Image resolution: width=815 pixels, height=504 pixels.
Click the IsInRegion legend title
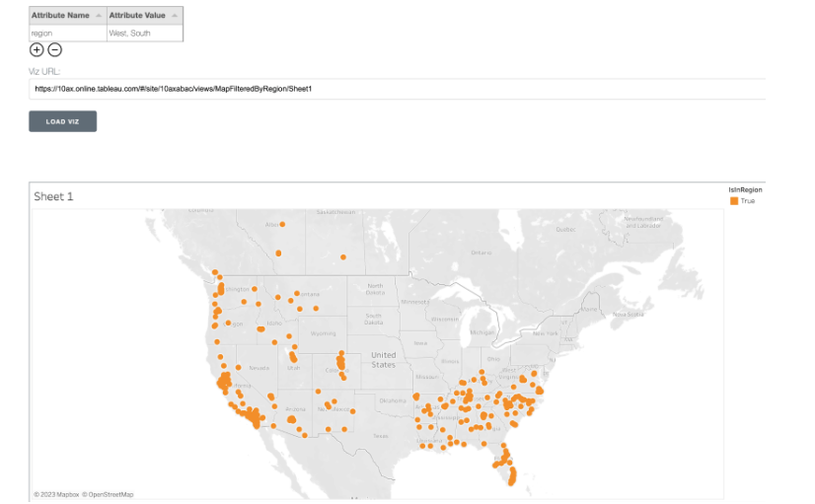pyautogui.click(x=745, y=189)
